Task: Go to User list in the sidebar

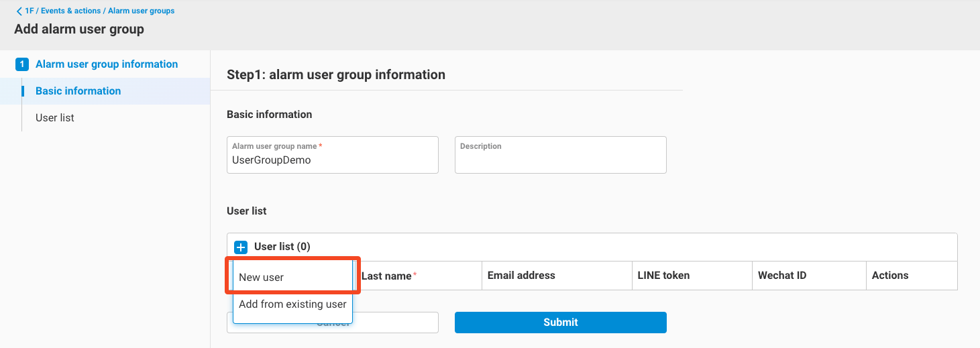Action: (x=55, y=118)
